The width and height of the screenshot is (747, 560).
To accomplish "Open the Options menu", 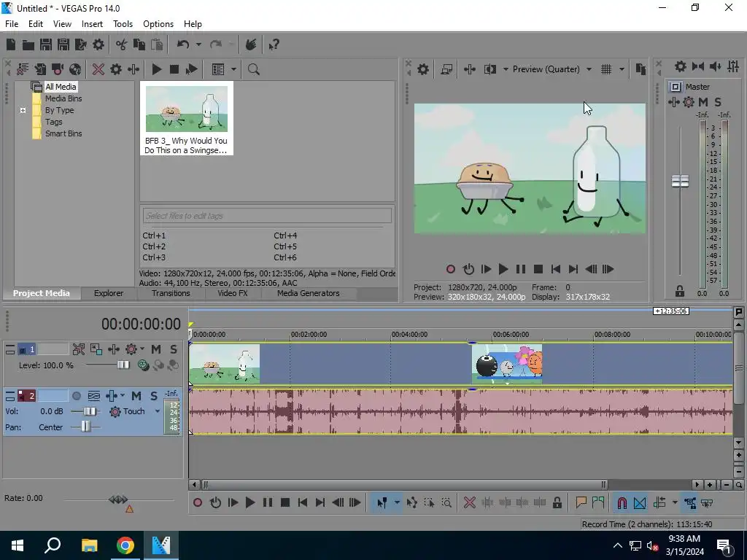I will [158, 24].
